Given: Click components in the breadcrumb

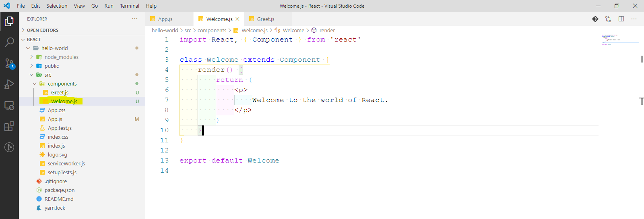Looking at the screenshot, I should 212,30.
